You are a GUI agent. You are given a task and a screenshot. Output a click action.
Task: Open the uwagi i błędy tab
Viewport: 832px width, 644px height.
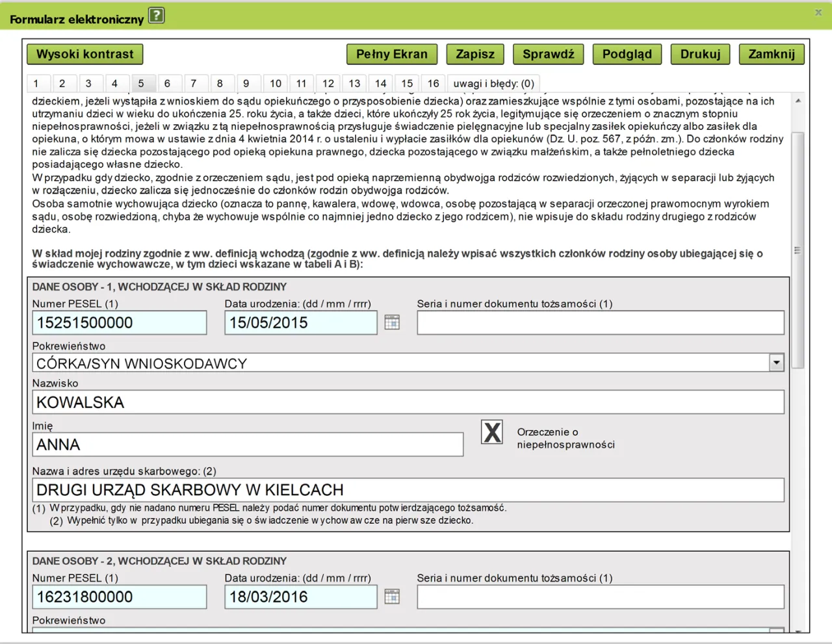tap(493, 83)
